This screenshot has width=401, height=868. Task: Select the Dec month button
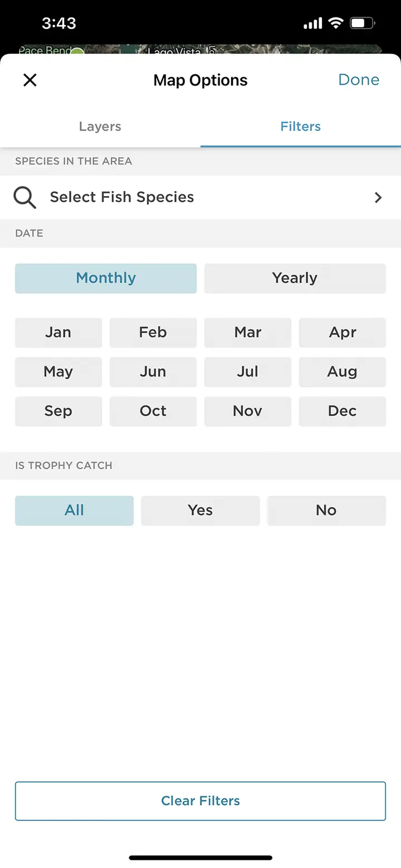pyautogui.click(x=342, y=411)
